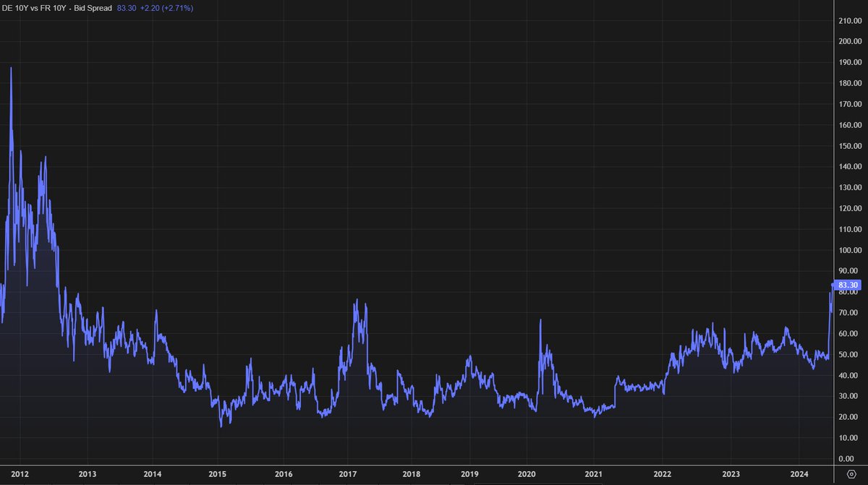Click the 100.00 price axis label
The height and width of the screenshot is (485, 868).
coord(848,250)
